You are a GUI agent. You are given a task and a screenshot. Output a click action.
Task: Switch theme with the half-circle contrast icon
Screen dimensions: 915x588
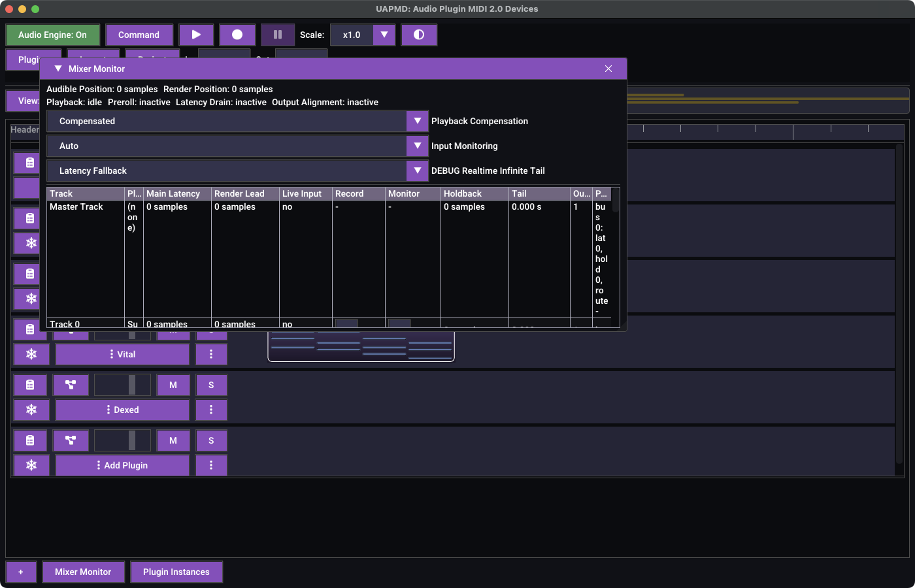(419, 35)
